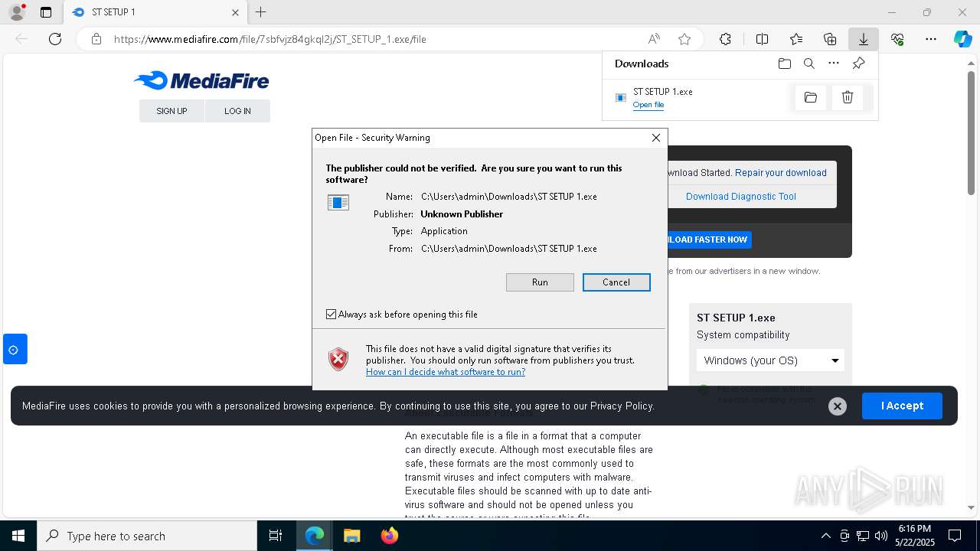This screenshot has height=551, width=980.
Task: Click LOG IN on MediaFire
Action: 237,111
